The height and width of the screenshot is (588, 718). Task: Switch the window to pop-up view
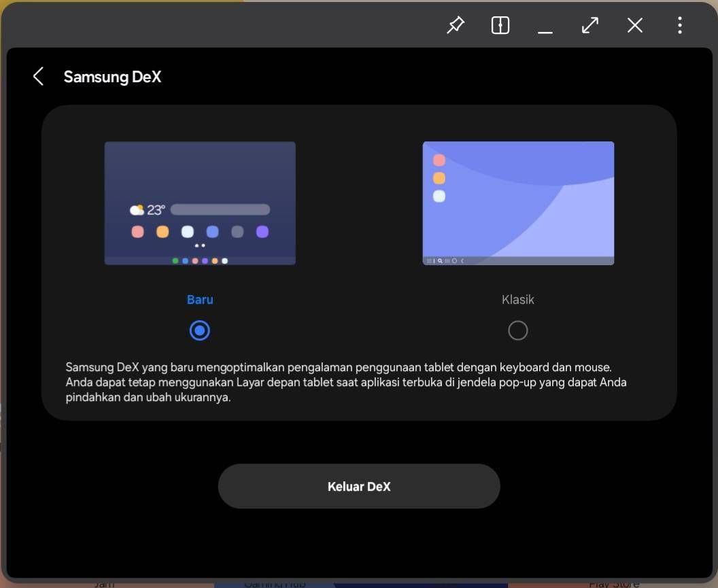click(500, 25)
